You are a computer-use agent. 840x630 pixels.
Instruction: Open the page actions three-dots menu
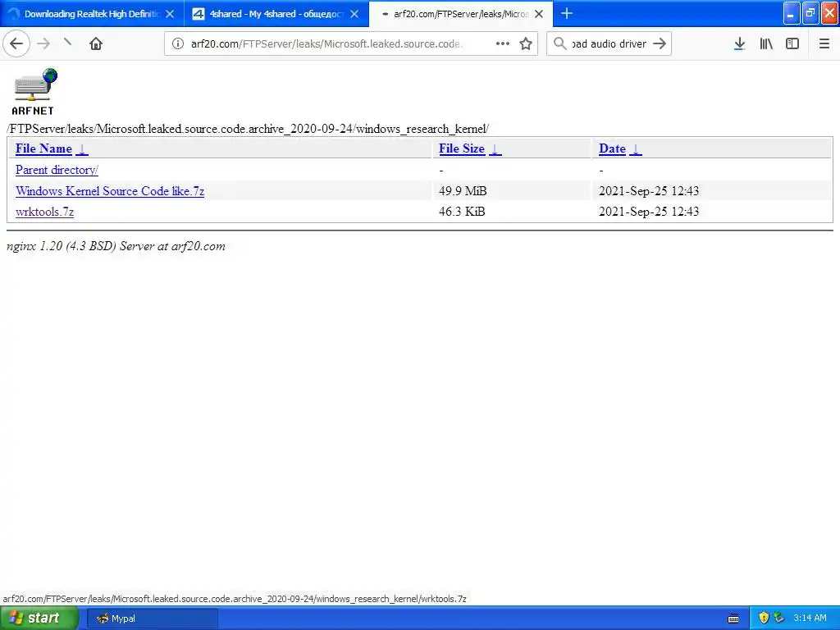tap(503, 43)
